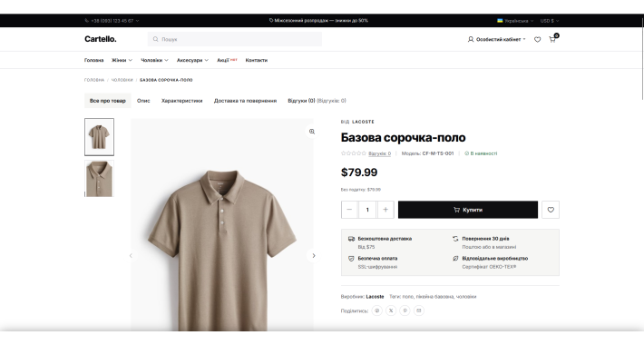The image size is (644, 345).
Task: Open the USD $ currency dropdown
Action: pyautogui.click(x=550, y=21)
